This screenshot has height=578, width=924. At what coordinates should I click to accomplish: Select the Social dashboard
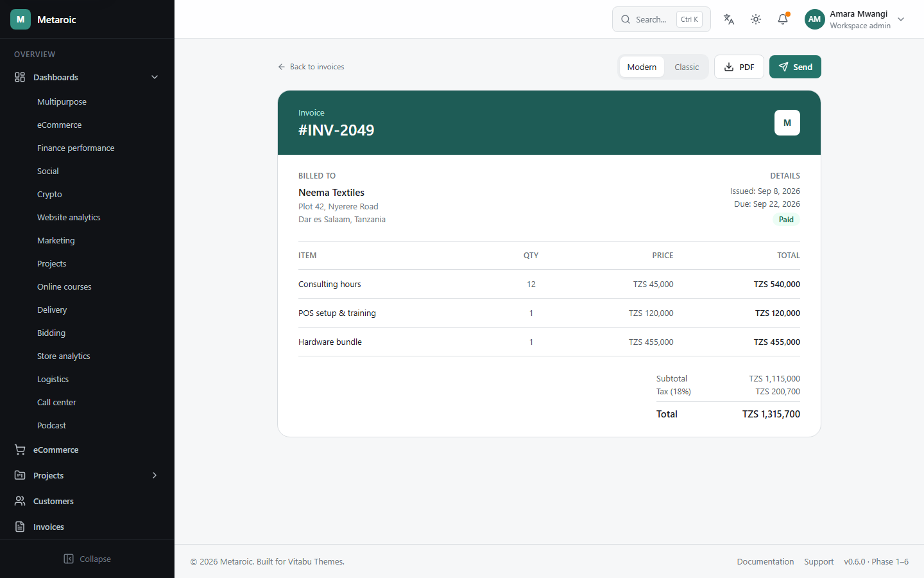[47, 171]
